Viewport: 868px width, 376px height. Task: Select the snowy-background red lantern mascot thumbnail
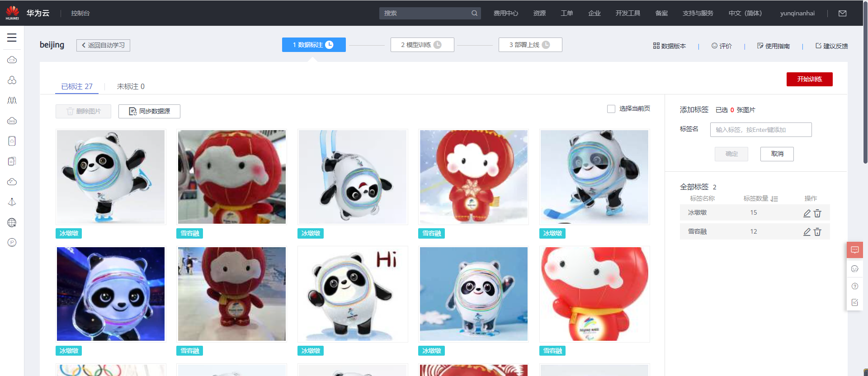[x=474, y=177]
